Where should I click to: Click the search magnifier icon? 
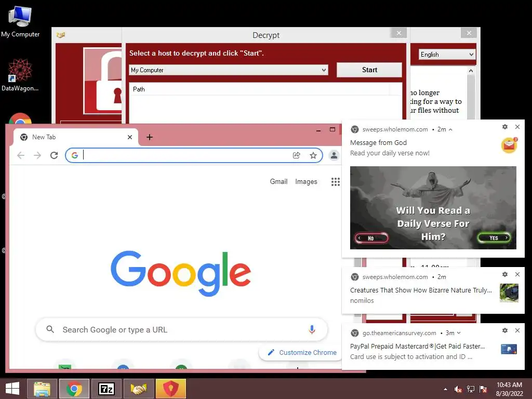(50, 329)
